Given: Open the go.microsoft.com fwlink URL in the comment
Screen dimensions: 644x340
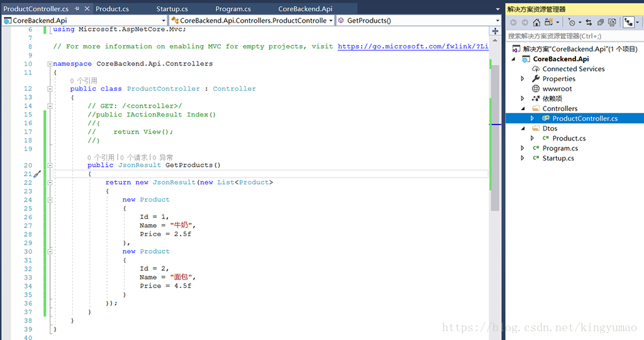Looking at the screenshot, I should [x=413, y=47].
